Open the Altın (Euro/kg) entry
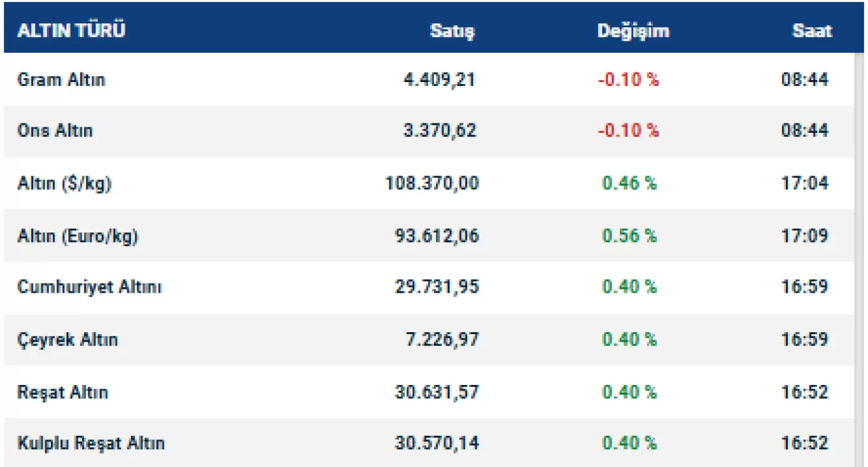This screenshot has height=467, width=868. coord(77,236)
